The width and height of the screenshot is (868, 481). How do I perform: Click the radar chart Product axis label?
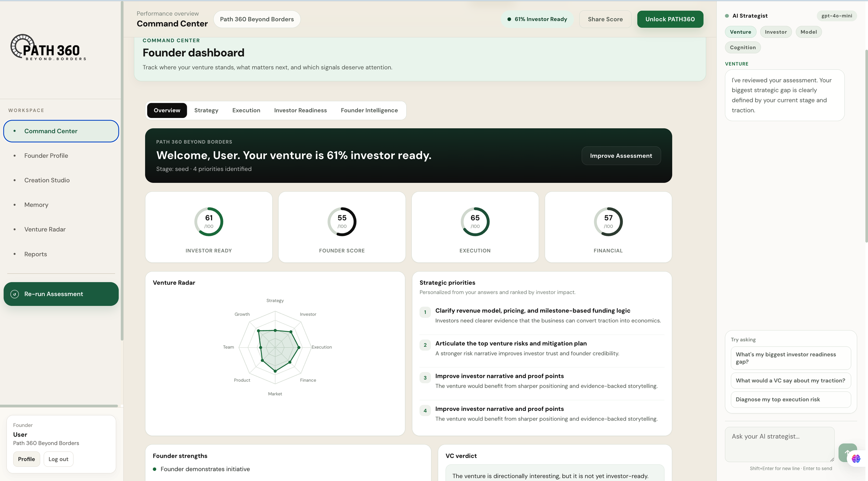coord(242,380)
